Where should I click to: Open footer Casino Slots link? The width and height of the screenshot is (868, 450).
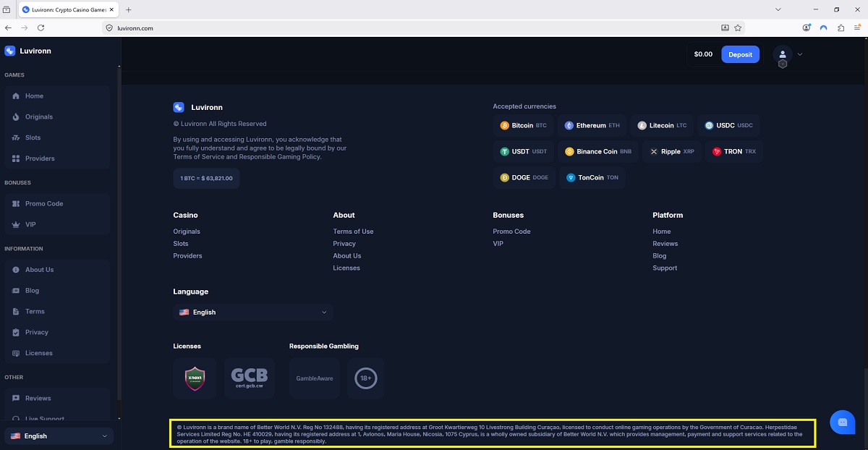point(181,244)
